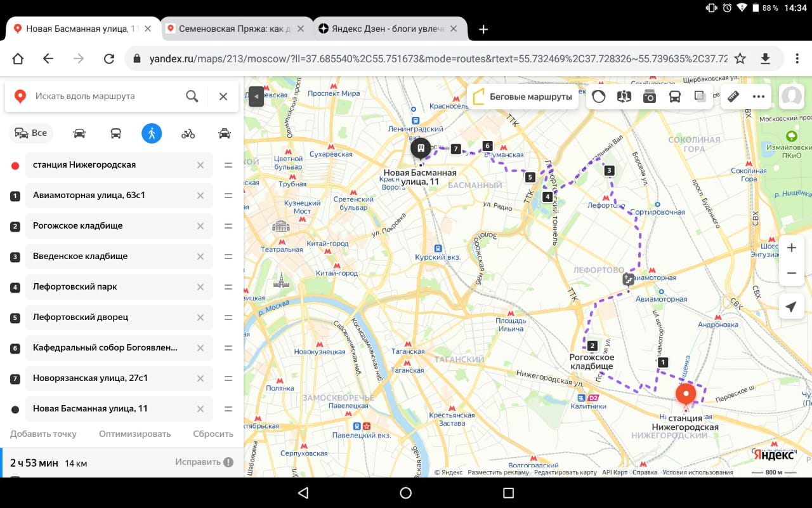Locate me with the arrow button
This screenshot has width=812, height=508.
[791, 307]
